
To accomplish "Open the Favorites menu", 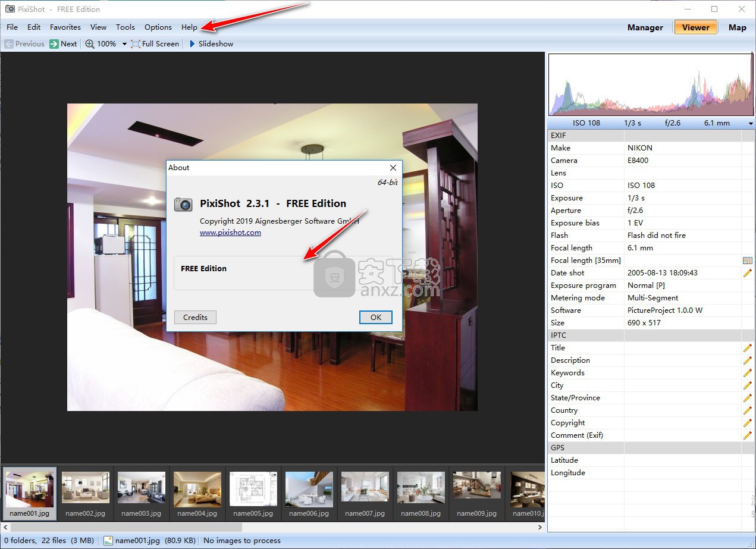I will coord(65,27).
